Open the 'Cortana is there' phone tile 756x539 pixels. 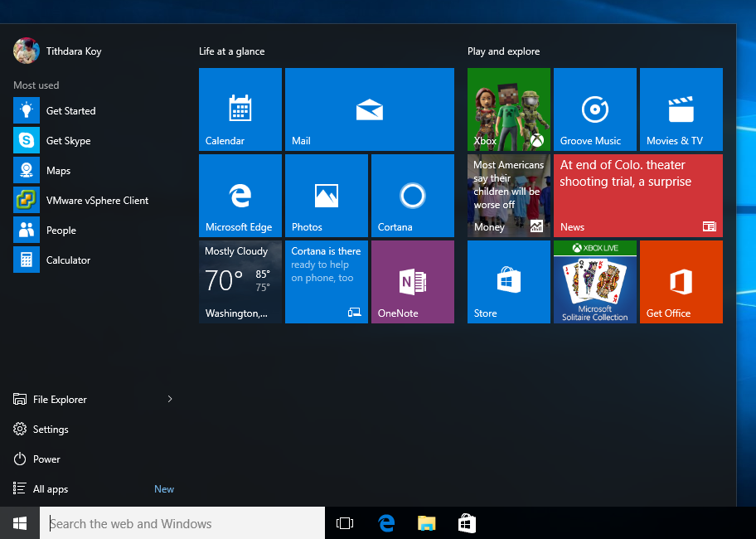tap(327, 282)
